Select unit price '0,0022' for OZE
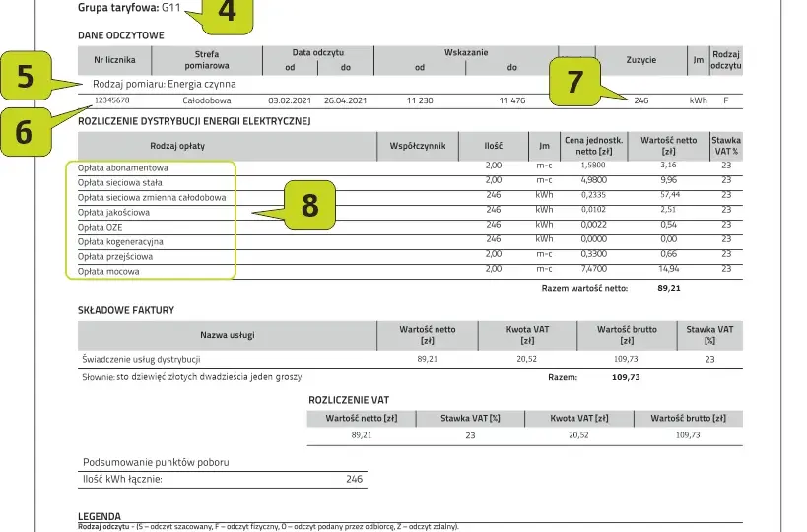Screen dimensions: 807x532 coord(594,225)
